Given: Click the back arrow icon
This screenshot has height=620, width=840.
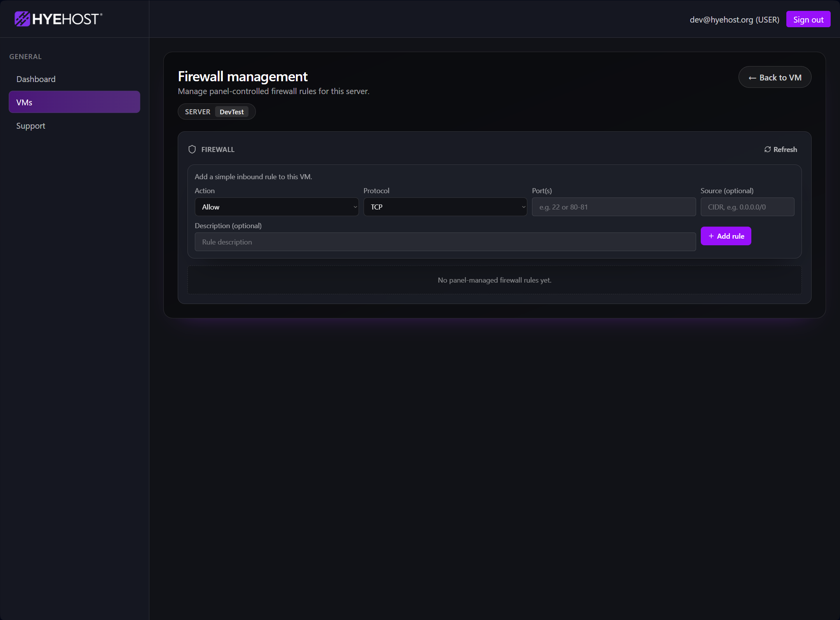Looking at the screenshot, I should [x=752, y=78].
